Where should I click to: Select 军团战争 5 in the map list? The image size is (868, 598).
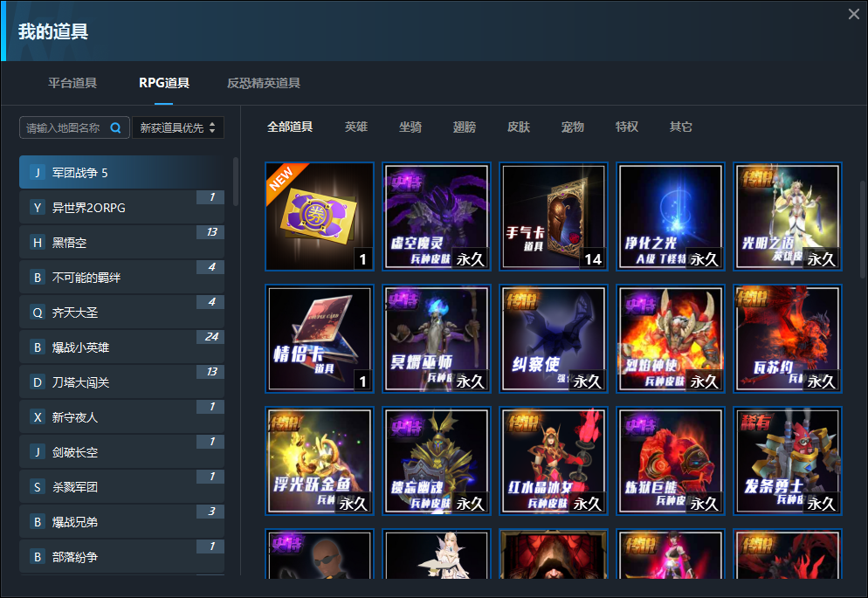(x=121, y=173)
